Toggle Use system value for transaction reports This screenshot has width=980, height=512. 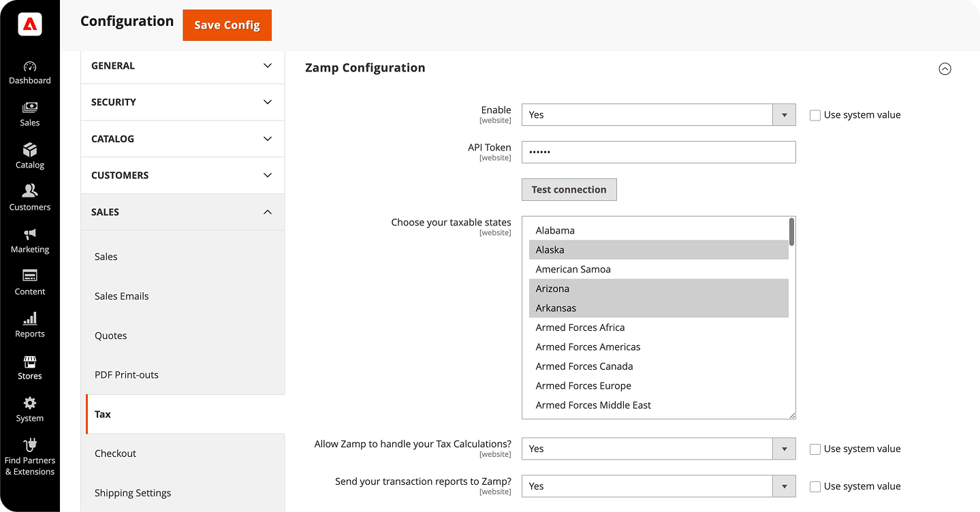tap(815, 487)
